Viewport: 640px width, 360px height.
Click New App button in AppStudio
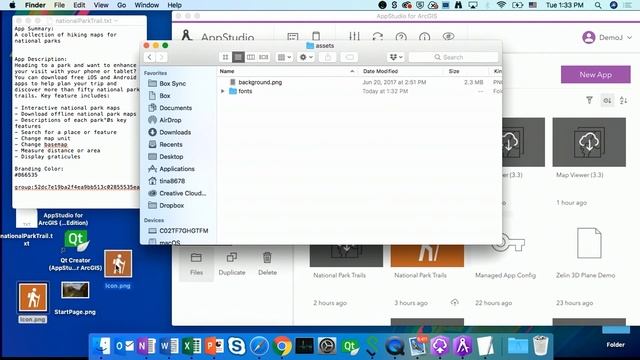click(x=596, y=75)
